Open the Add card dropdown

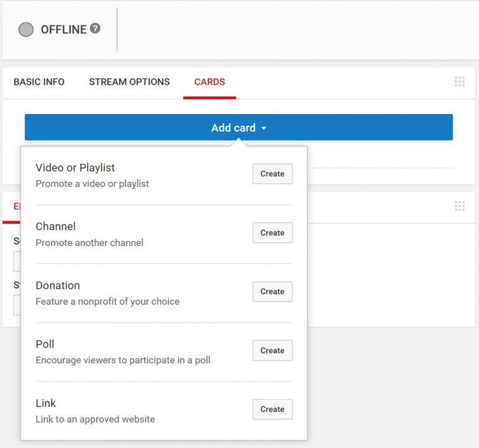[x=239, y=127]
